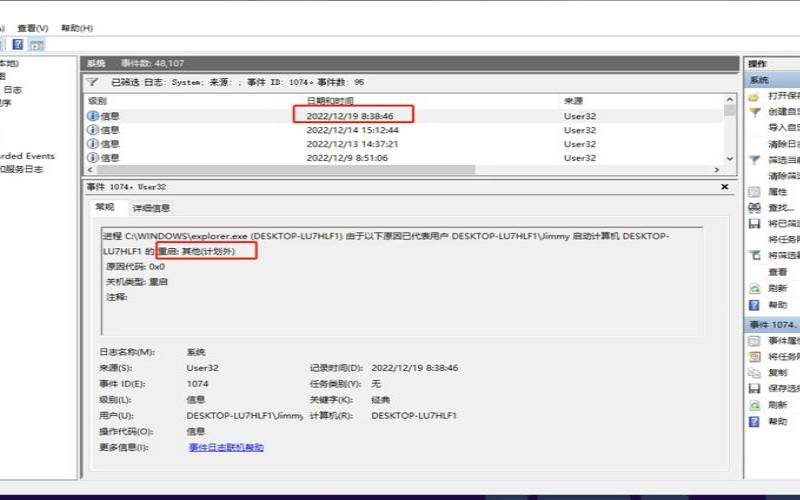The height and width of the screenshot is (500, 800).
Task: Click the 复制 icon under 事件 1074 actions
Action: click(755, 373)
